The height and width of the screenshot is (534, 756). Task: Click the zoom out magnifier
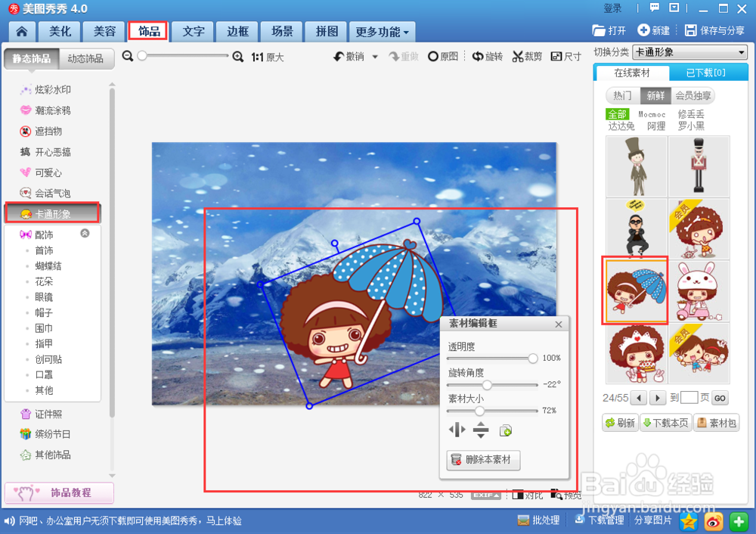pos(127,57)
